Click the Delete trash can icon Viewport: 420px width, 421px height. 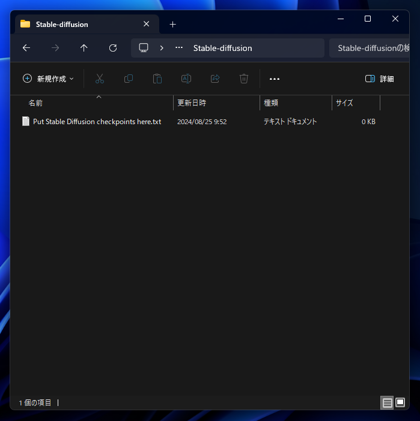coord(244,79)
